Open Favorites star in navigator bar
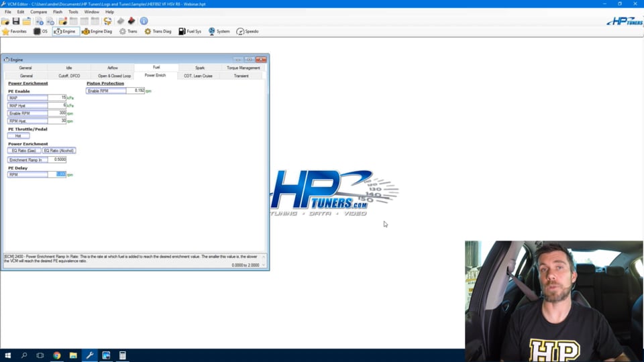Screen dimensions: 644x362 tap(14, 32)
